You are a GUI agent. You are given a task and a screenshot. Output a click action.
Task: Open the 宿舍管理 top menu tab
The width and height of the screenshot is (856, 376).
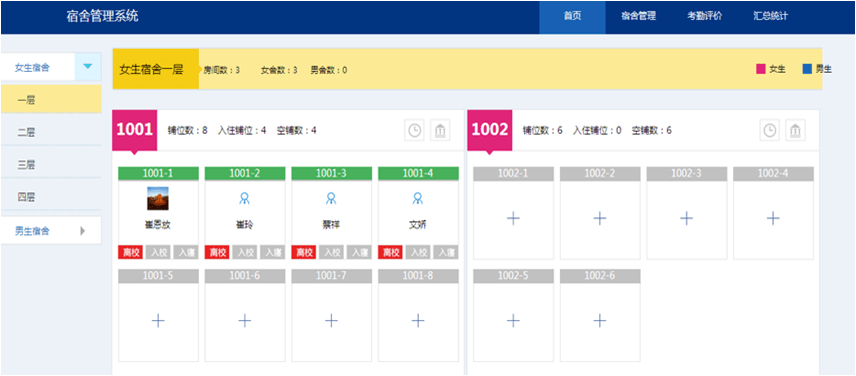pos(638,16)
